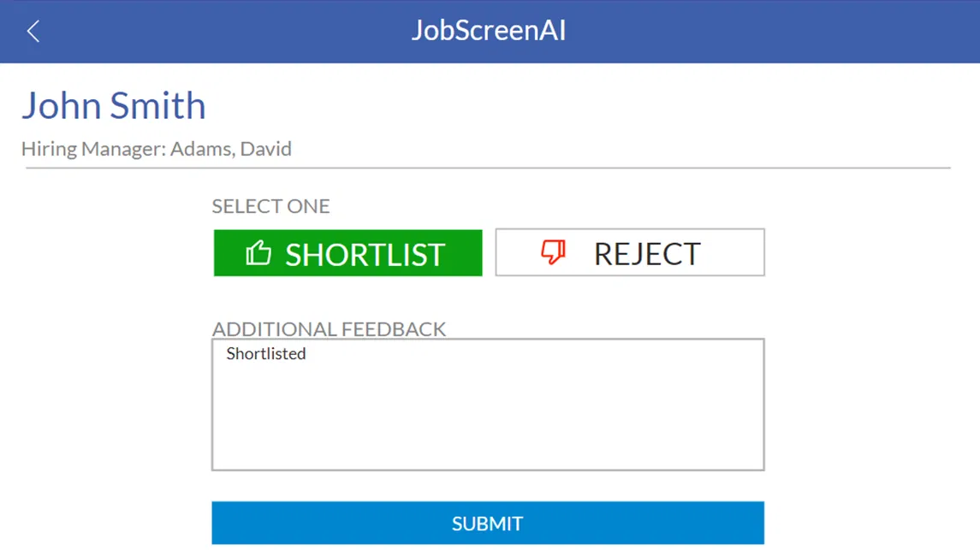Click the JobScreenAI header title

coord(489,31)
